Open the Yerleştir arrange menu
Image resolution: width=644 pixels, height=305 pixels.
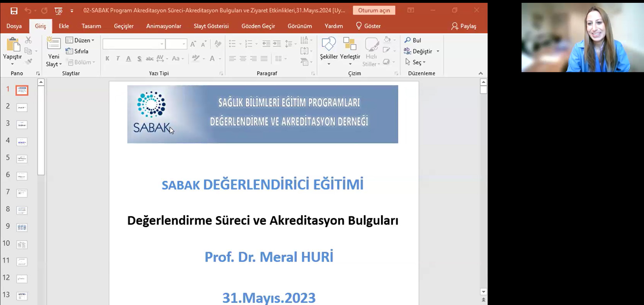coord(350,51)
